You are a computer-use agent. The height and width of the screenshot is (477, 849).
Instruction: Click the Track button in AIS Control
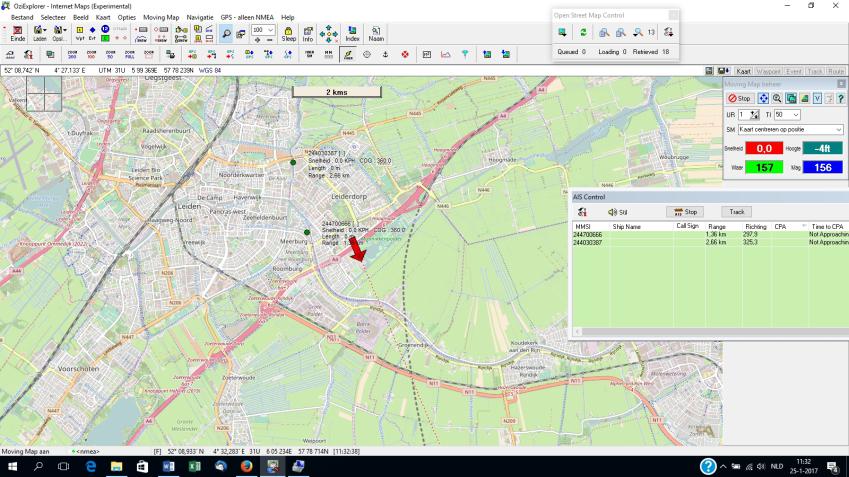click(x=736, y=212)
